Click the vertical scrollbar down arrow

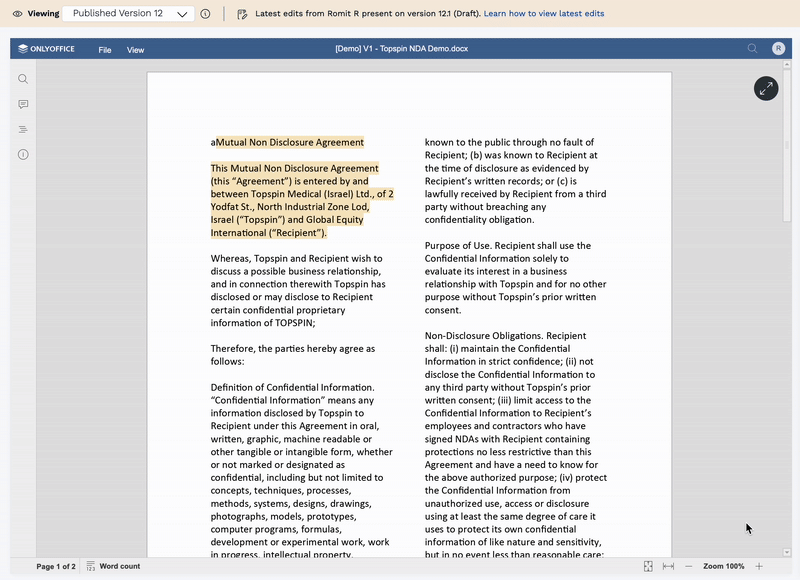787,552
